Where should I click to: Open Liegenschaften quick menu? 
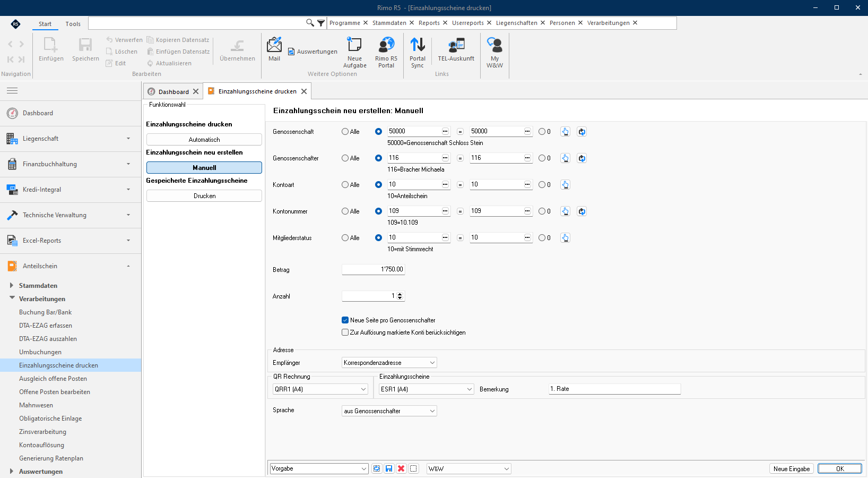coord(517,23)
